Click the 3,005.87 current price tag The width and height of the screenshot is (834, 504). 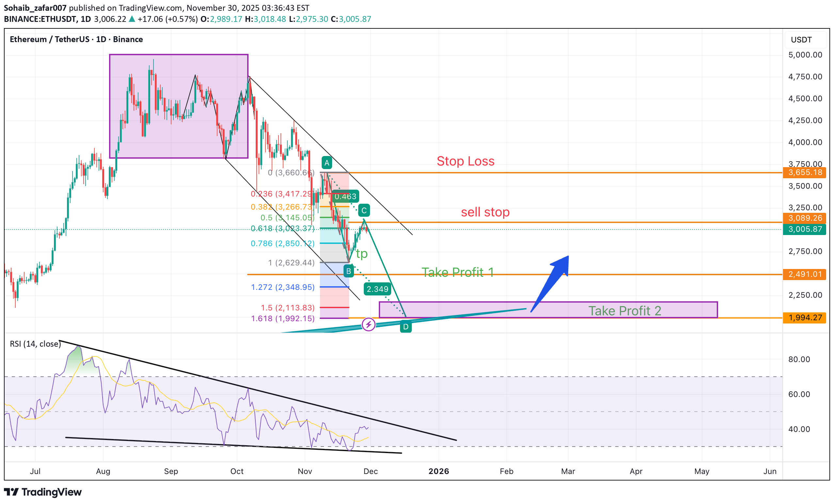point(805,229)
